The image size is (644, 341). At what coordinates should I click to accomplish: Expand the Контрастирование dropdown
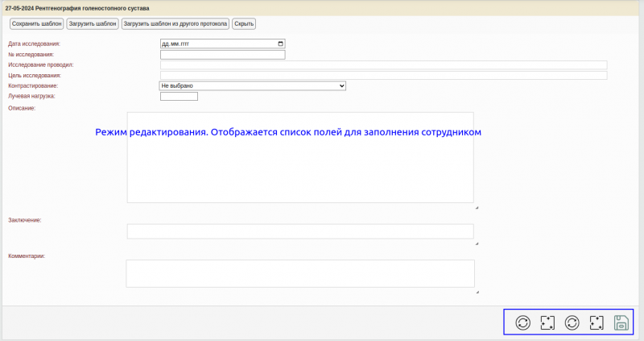253,85
